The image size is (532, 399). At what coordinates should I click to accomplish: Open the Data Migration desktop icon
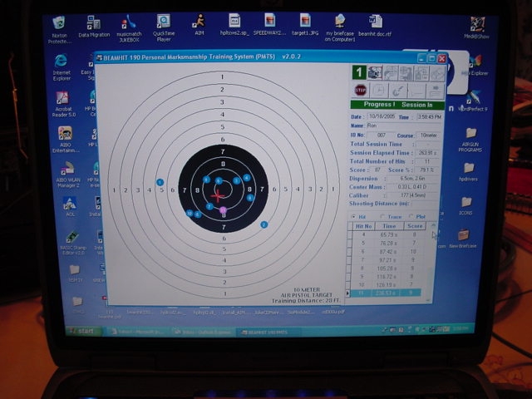pyautogui.click(x=94, y=27)
